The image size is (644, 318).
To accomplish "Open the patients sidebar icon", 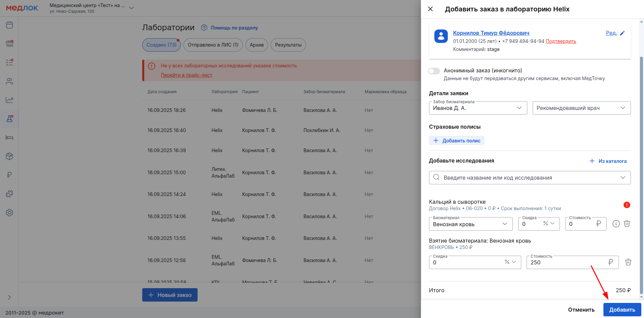I will tap(9, 81).
